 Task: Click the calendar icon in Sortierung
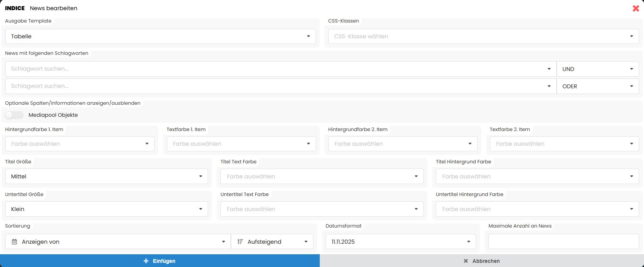pos(14,242)
